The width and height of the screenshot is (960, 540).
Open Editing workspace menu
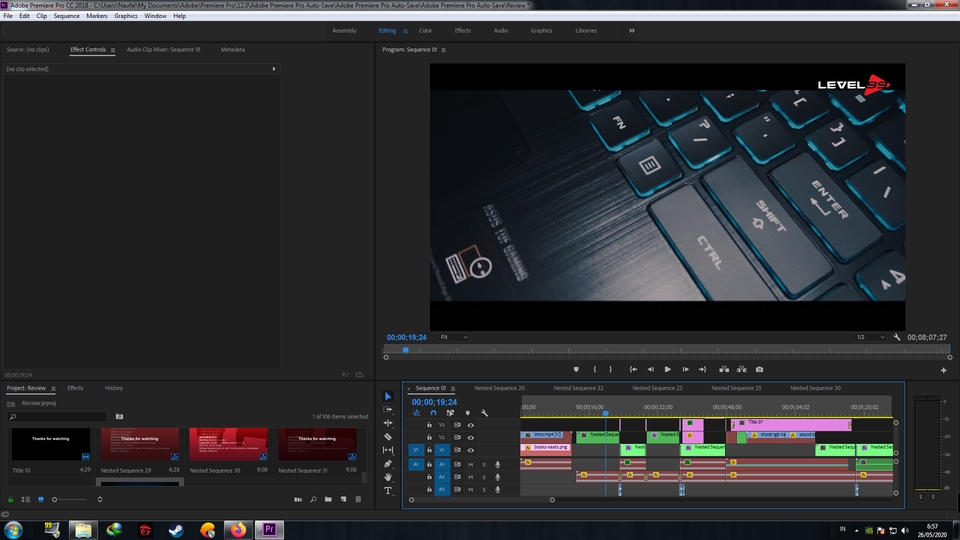[405, 31]
